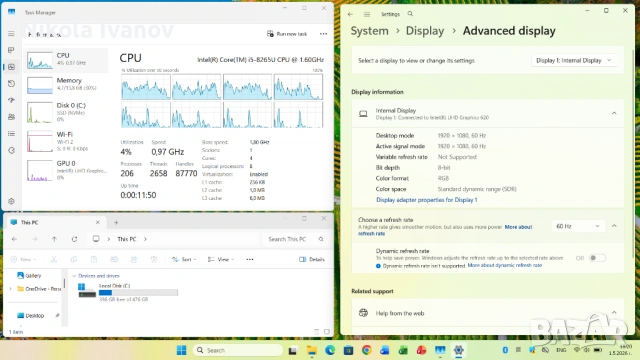Open Microsoft Edge from taskbar

click(x=330, y=350)
